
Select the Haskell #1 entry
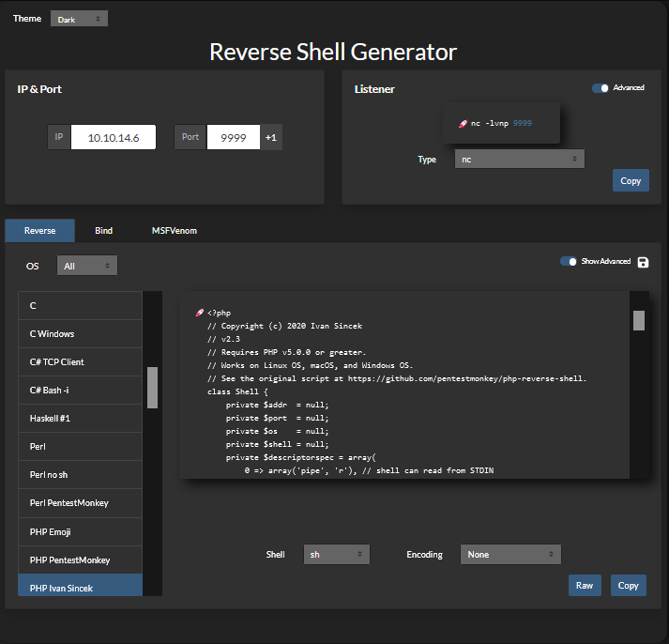80,419
